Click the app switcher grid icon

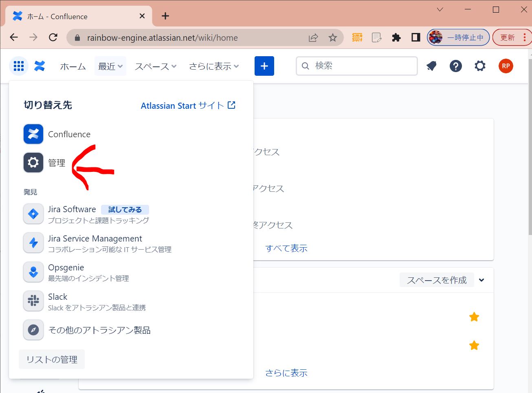click(x=19, y=66)
